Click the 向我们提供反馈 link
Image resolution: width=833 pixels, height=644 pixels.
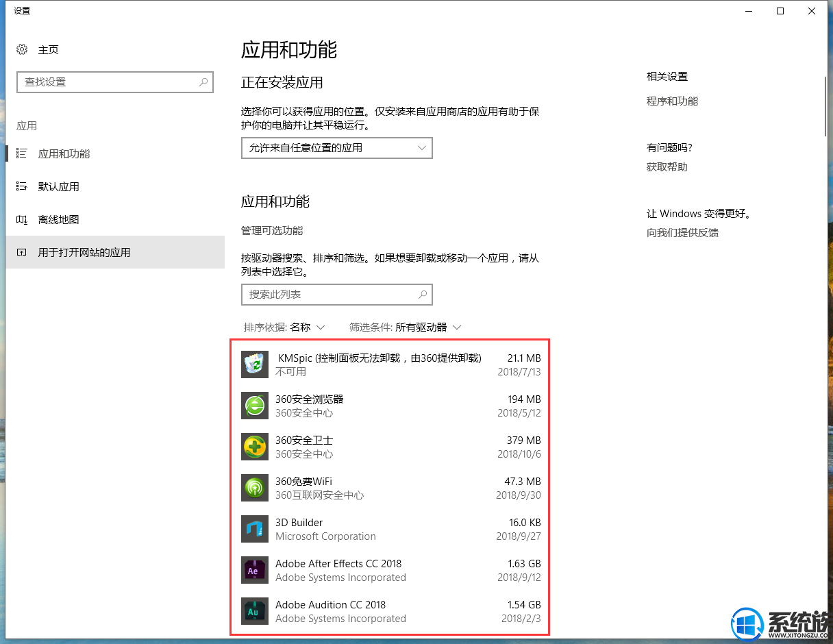pos(682,232)
